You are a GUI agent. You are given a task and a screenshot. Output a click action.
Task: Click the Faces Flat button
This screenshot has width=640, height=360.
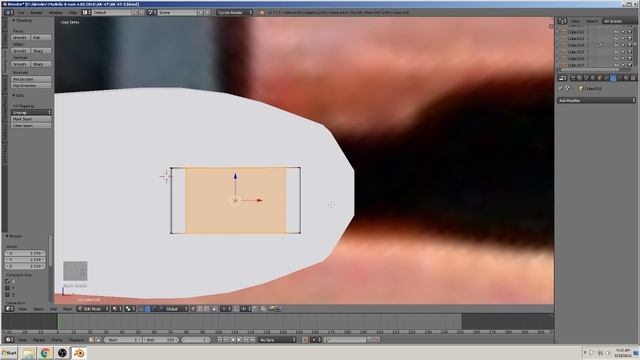pos(40,38)
